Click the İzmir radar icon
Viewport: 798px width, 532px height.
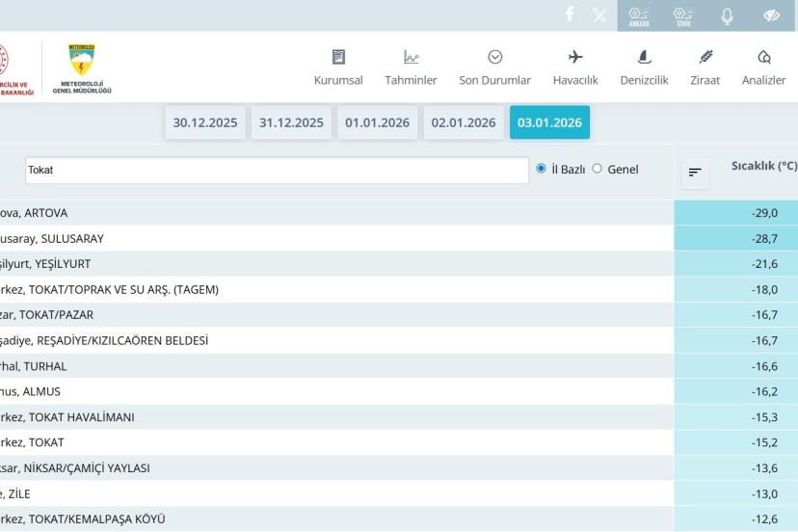pyautogui.click(x=683, y=15)
